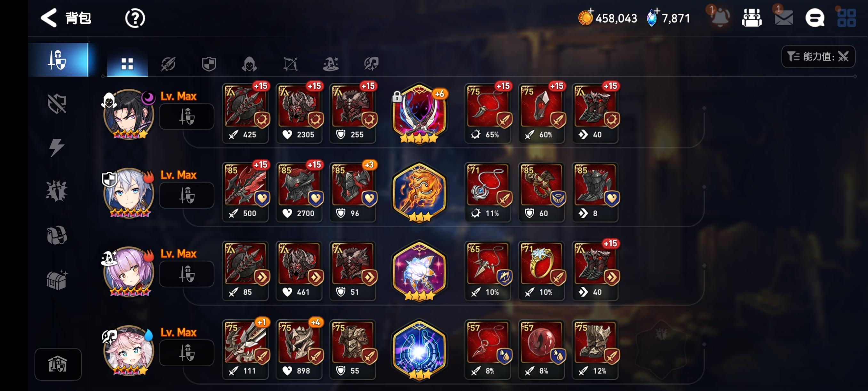Switch to the all-classes grid tab
The height and width of the screenshot is (391, 868).
(127, 63)
